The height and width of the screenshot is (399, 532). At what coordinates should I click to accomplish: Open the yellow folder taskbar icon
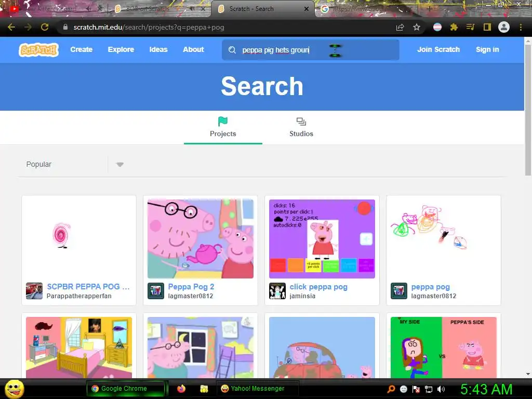tap(204, 389)
